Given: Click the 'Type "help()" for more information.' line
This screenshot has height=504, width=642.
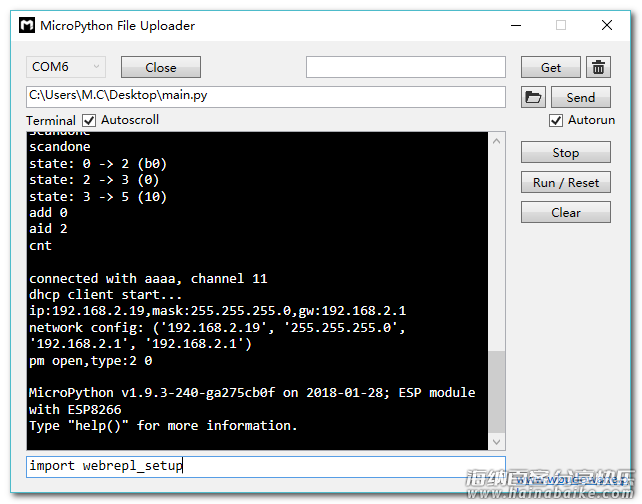Looking at the screenshot, I should pyautogui.click(x=163, y=426).
